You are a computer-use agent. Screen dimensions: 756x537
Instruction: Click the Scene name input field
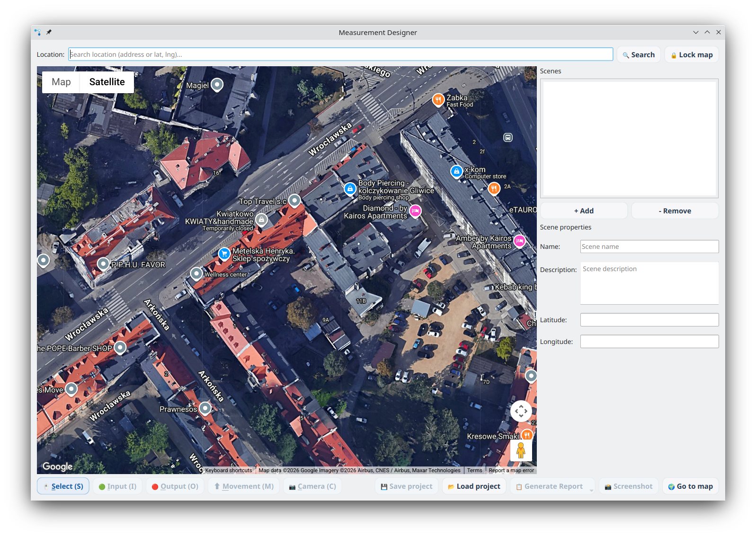click(x=649, y=246)
